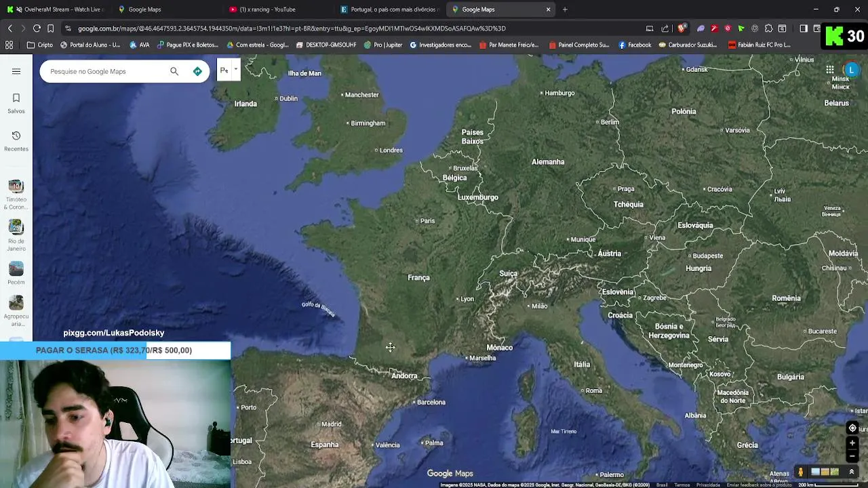The width and height of the screenshot is (868, 488).
Task: Go back with browser back arrow
Action: (x=9, y=28)
